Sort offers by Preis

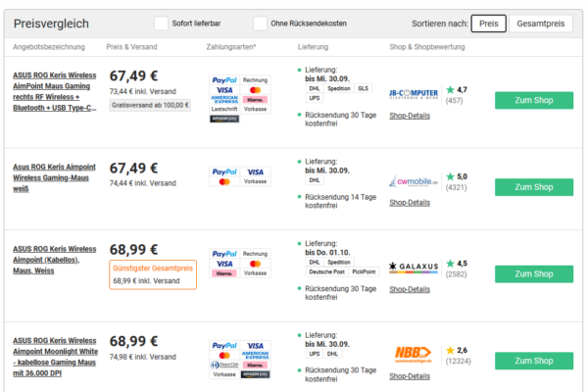click(x=489, y=24)
